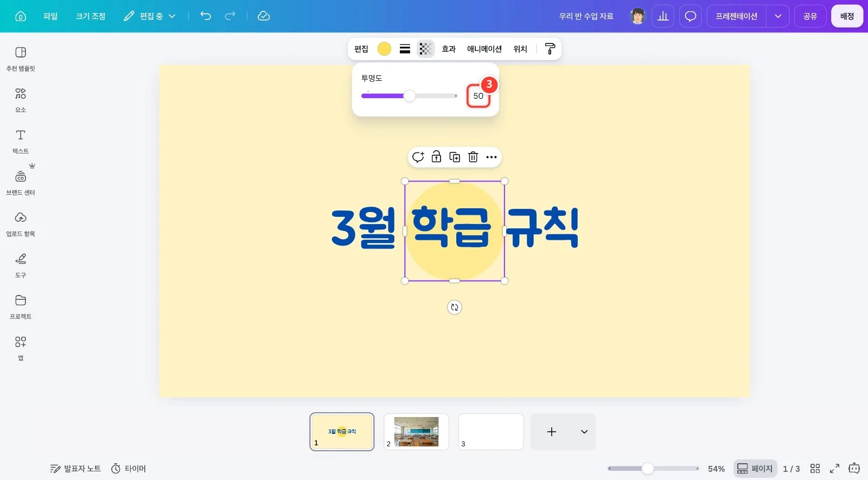
Task: Copy style with the paint roller
Action: [x=550, y=49]
